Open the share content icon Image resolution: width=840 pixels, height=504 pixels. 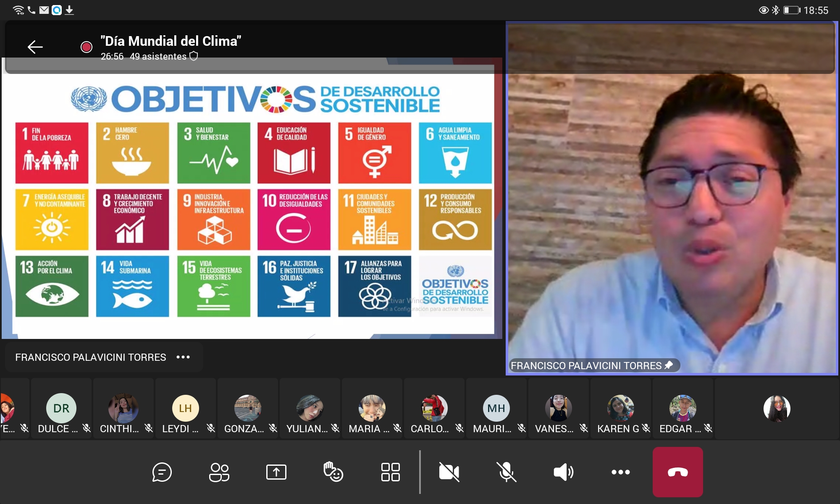pyautogui.click(x=276, y=472)
